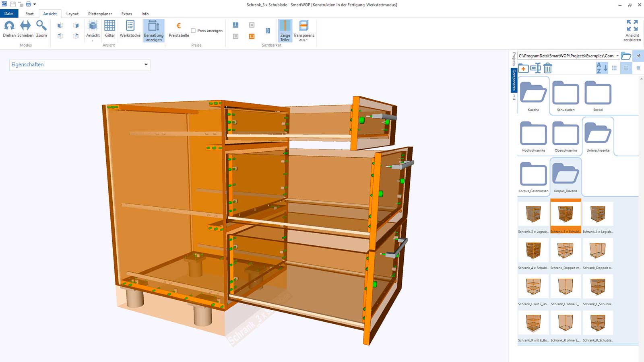
Task: Click the add new folder icon
Action: [523, 68]
